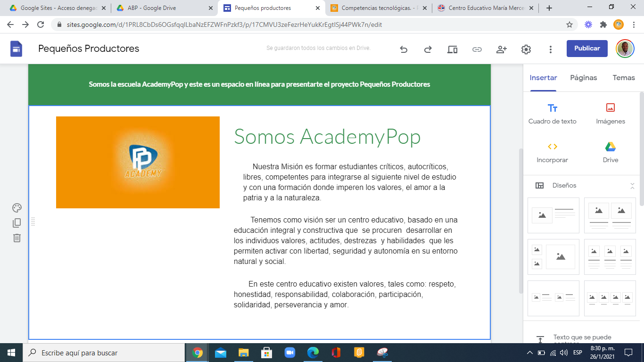
Task: Collapse the Diseños section
Action: tap(632, 186)
